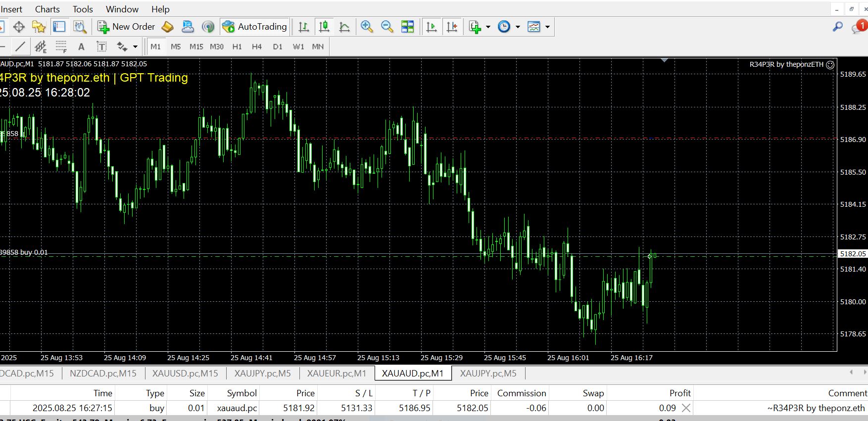The height and width of the screenshot is (421, 868).
Task: Open the search magnifier icon
Action: pos(837,27)
